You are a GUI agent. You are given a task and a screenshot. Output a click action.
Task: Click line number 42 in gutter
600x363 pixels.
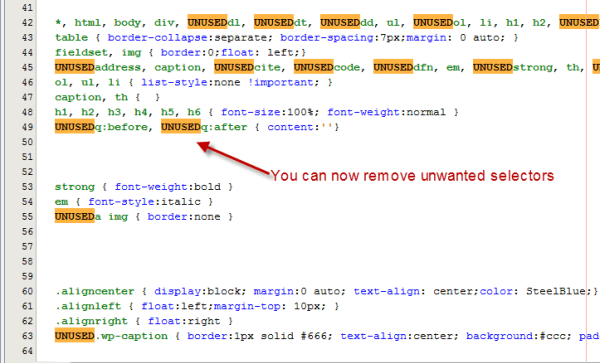tap(27, 23)
